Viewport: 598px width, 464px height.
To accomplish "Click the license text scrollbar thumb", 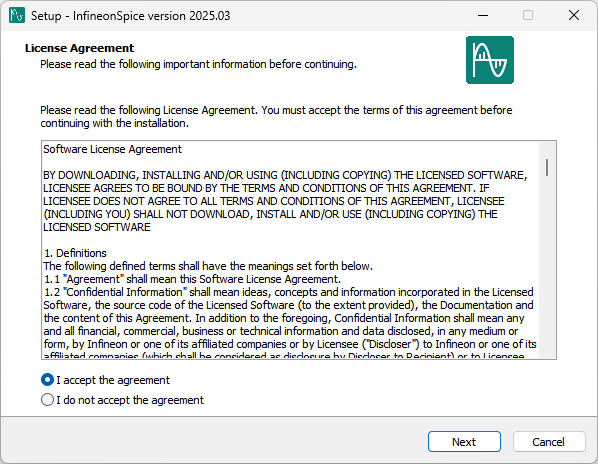I will 547,167.
